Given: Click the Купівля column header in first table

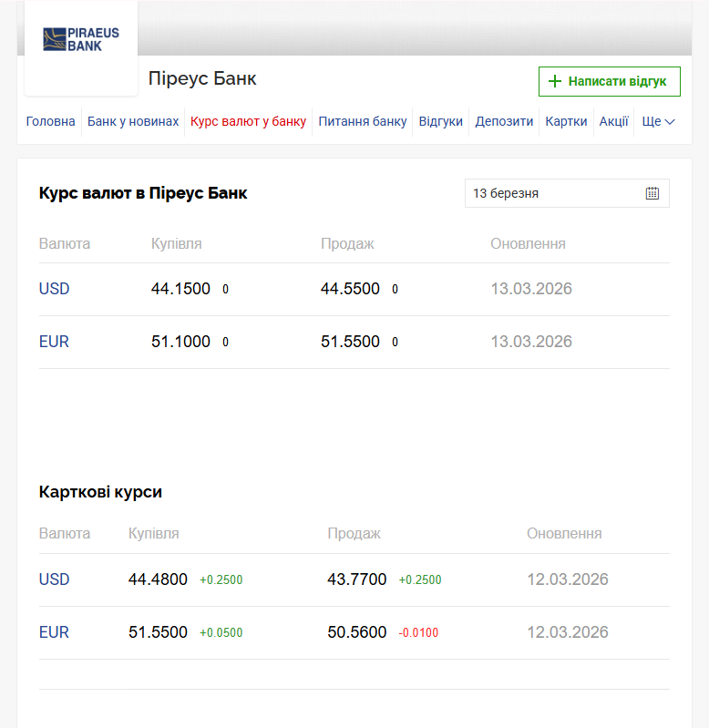Looking at the screenshot, I should coord(176,243).
